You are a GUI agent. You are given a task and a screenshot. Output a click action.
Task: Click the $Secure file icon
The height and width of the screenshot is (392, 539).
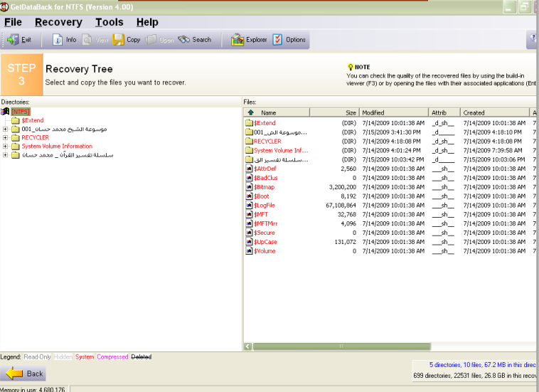[x=249, y=233]
